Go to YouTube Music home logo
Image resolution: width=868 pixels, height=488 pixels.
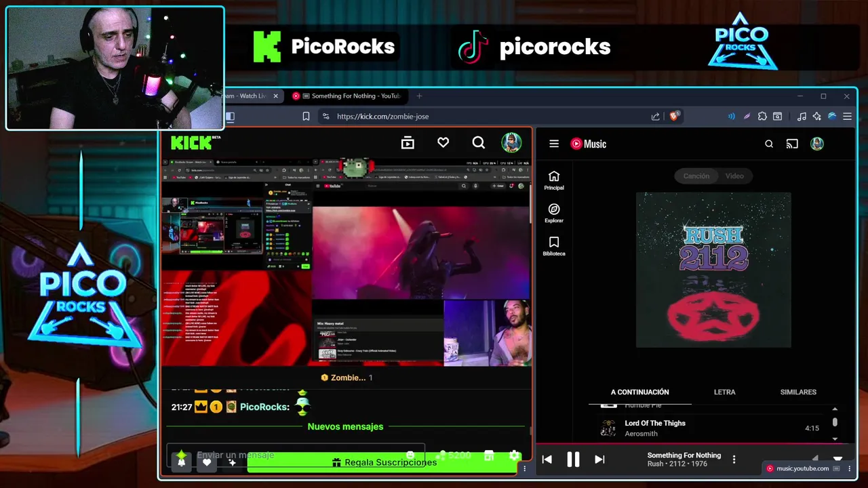[588, 144]
